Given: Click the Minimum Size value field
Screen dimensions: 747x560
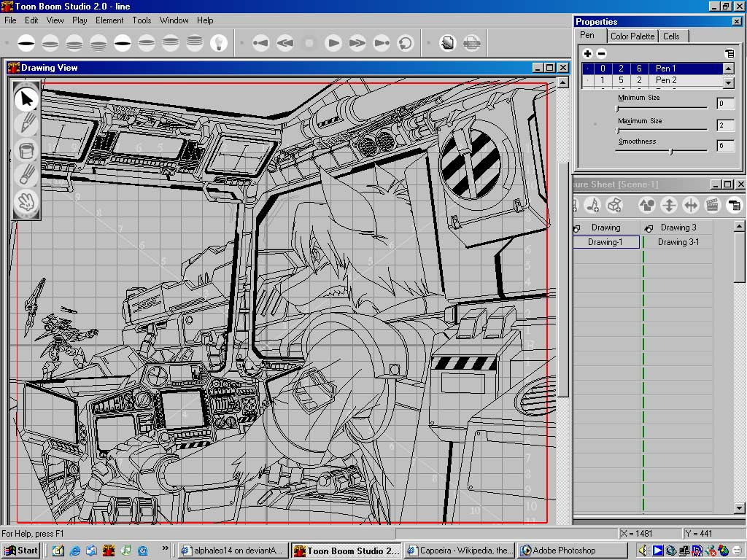Looking at the screenshot, I should pyautogui.click(x=725, y=104).
